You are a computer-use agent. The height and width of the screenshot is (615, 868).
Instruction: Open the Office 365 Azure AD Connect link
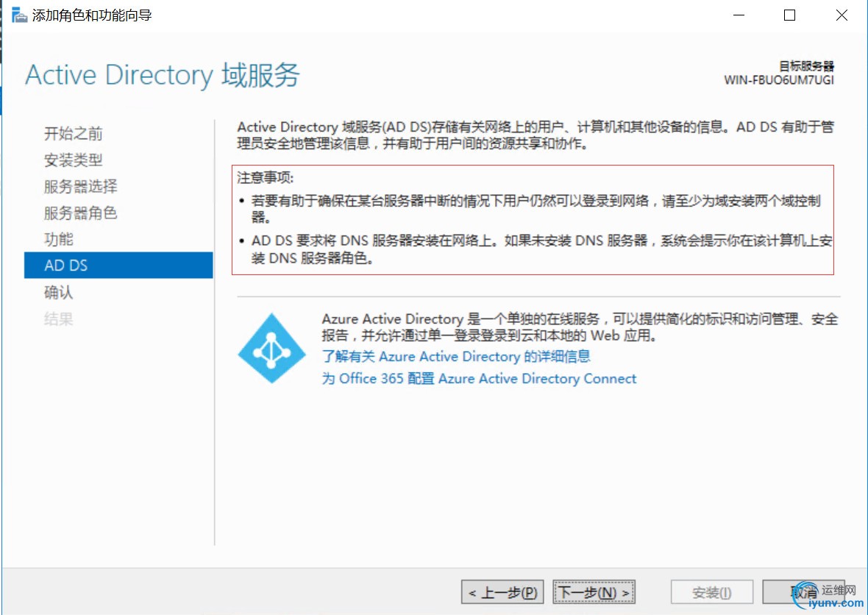click(479, 379)
